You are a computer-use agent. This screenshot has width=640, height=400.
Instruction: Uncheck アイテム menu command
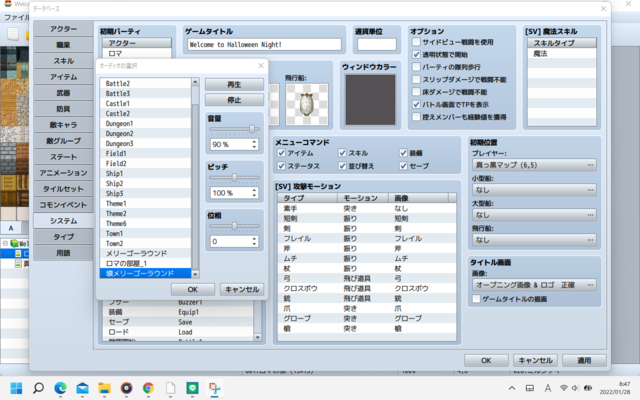click(281, 153)
